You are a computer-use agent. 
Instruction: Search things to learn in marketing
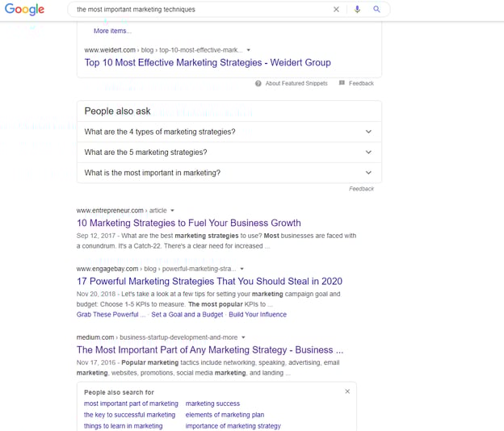coord(123,426)
